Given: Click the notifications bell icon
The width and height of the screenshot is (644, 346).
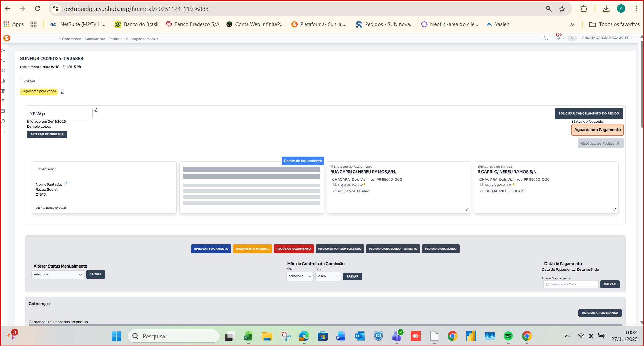Looking at the screenshot, I should pos(558,38).
